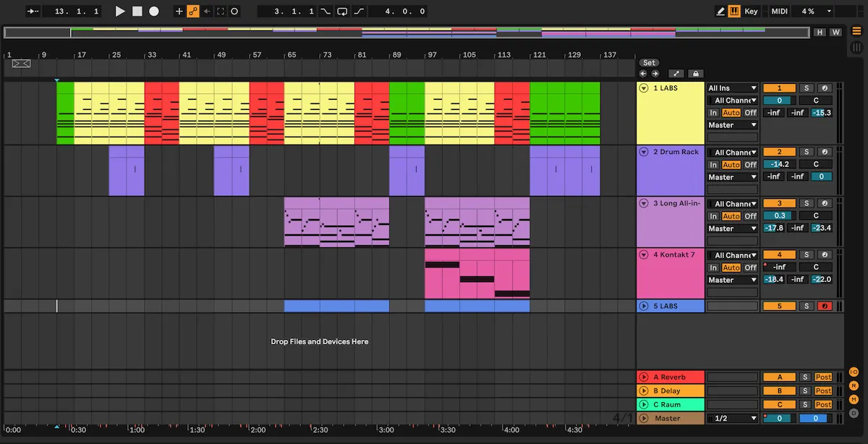Arm the Arrangement Record button
Viewport: 868px width, 444px height.
coord(154,12)
